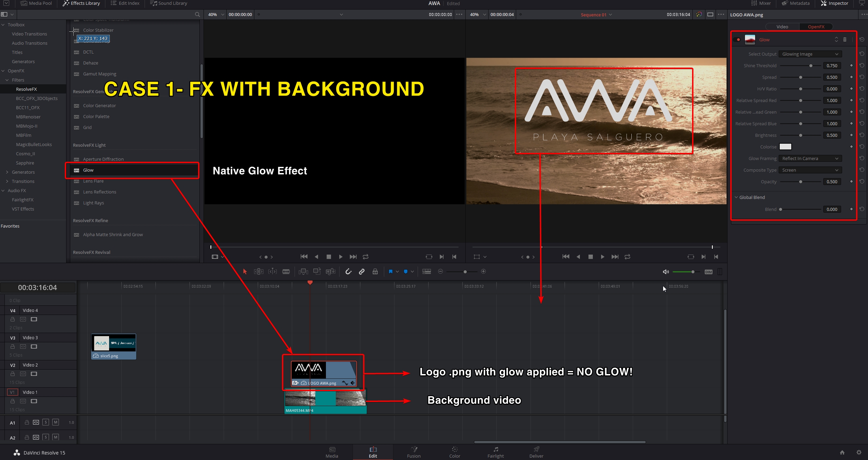Image resolution: width=868 pixels, height=460 pixels.
Task: Mute the A2 audio track
Action: click(x=56, y=437)
